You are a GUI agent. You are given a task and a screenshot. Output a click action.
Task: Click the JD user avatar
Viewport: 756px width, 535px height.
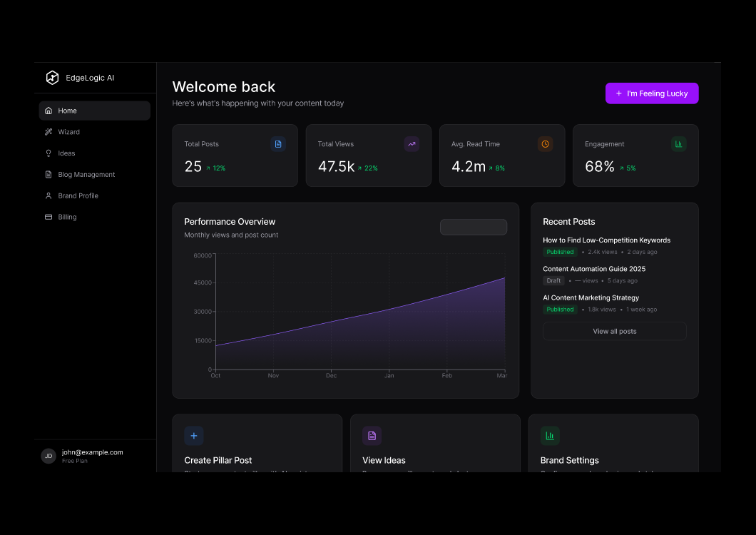coord(48,456)
